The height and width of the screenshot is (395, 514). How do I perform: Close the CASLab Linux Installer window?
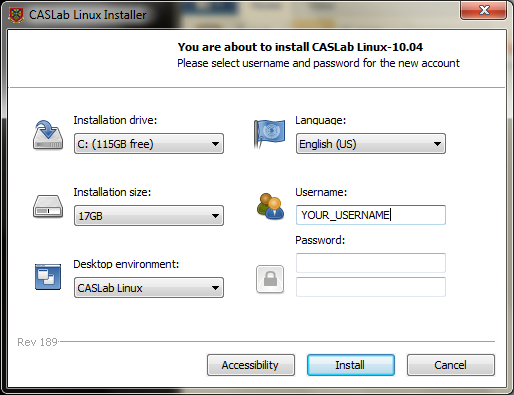(x=484, y=10)
